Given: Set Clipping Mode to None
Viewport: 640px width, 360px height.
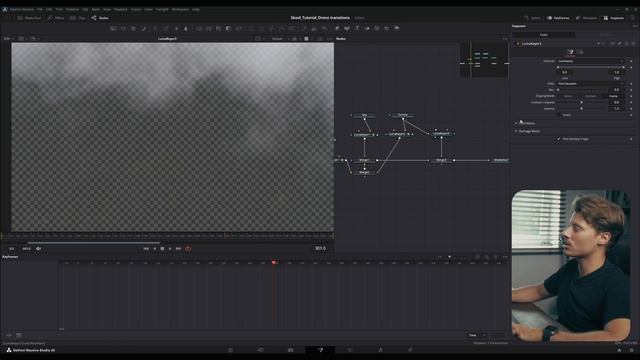Looking at the screenshot, I should click(x=568, y=96).
